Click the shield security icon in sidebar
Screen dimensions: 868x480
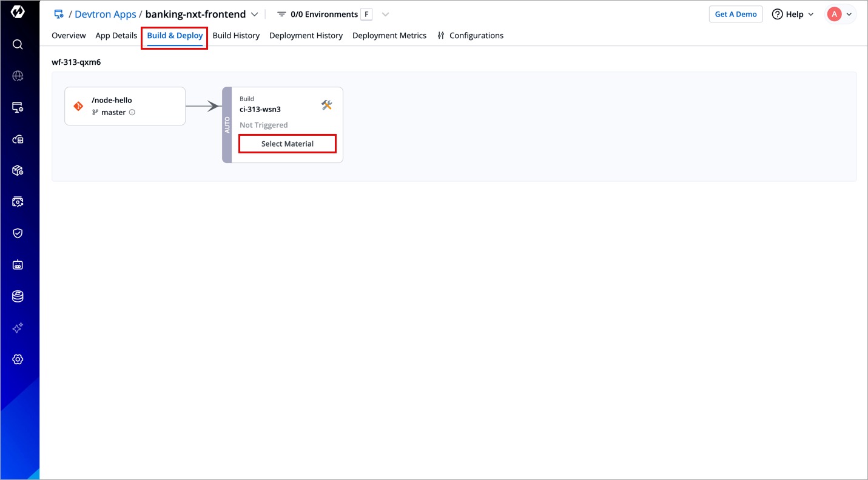click(18, 233)
